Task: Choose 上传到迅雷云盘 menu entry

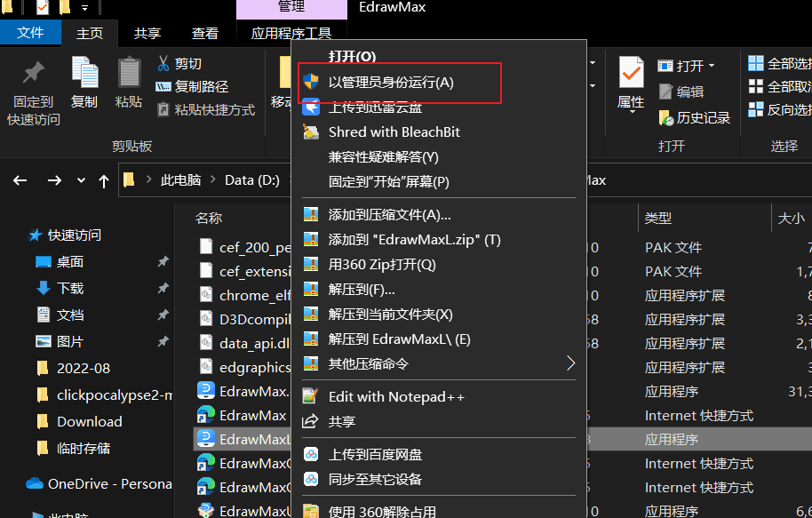Action: [x=439, y=108]
